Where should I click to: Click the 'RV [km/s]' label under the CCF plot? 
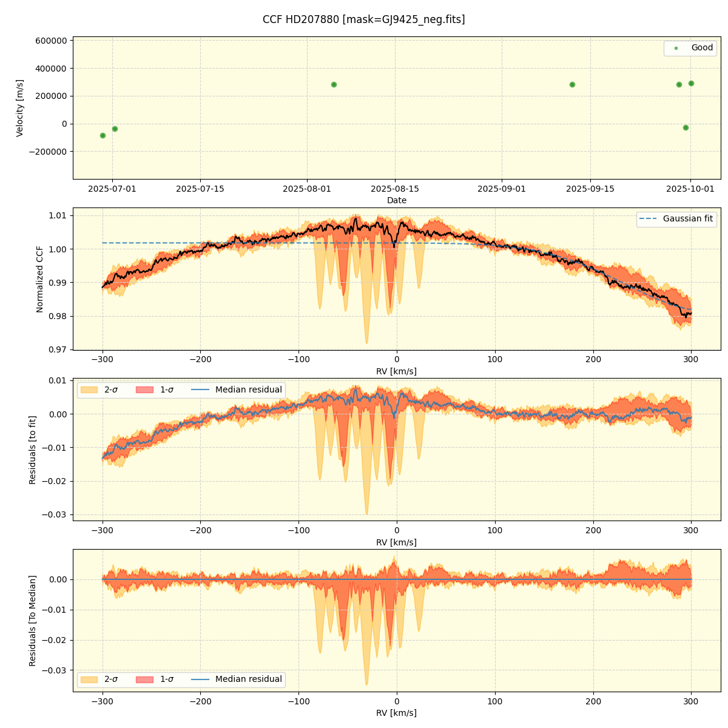coord(397,371)
